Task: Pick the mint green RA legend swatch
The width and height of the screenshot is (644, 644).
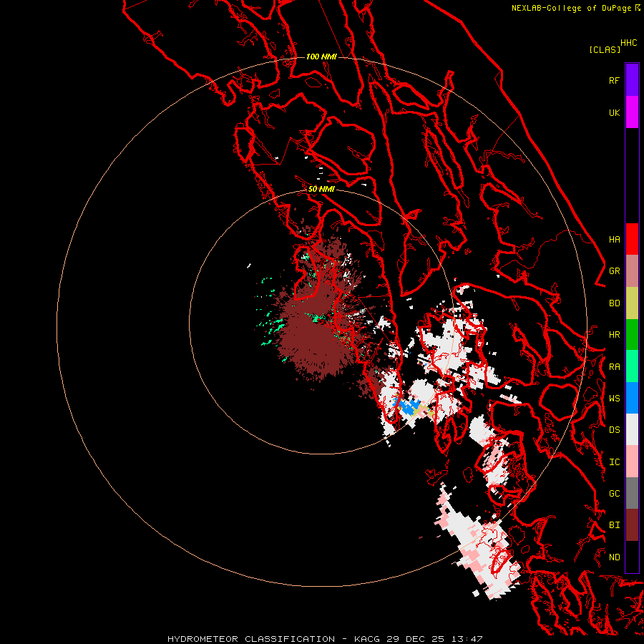Action: click(632, 366)
